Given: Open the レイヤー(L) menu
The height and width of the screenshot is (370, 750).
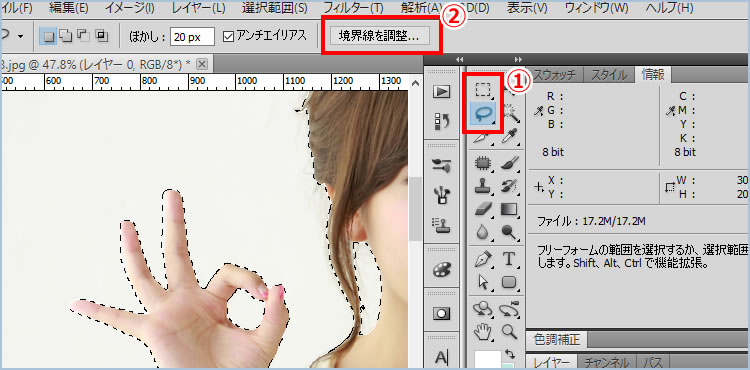Looking at the screenshot, I should [198, 7].
